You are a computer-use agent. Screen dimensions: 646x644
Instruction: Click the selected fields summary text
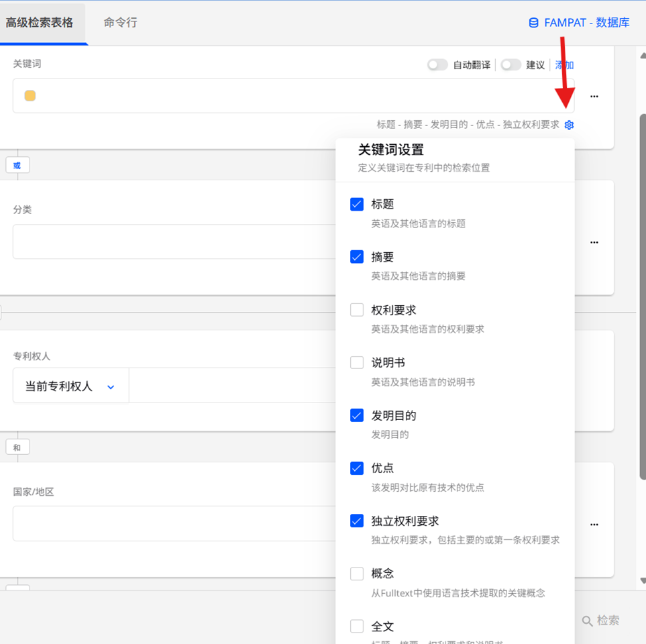point(468,124)
